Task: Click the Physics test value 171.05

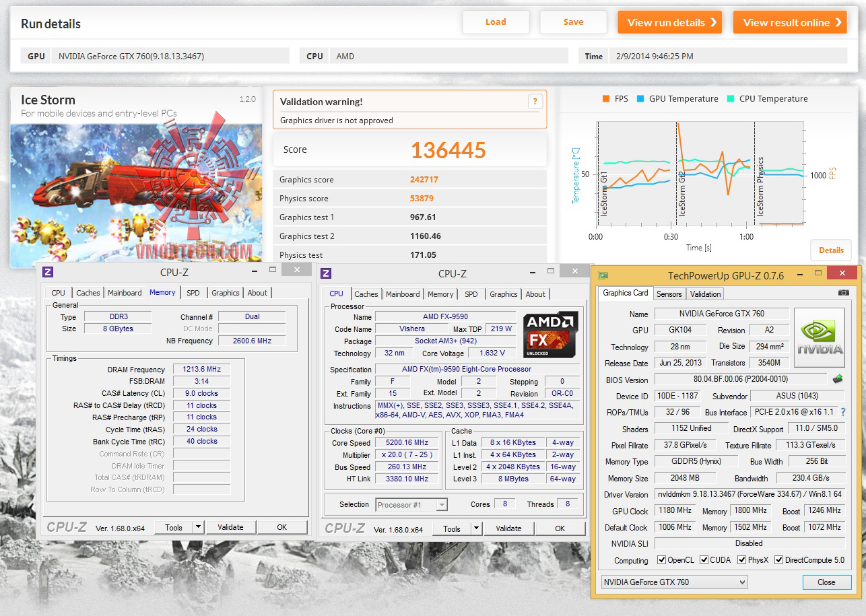Action: click(423, 255)
